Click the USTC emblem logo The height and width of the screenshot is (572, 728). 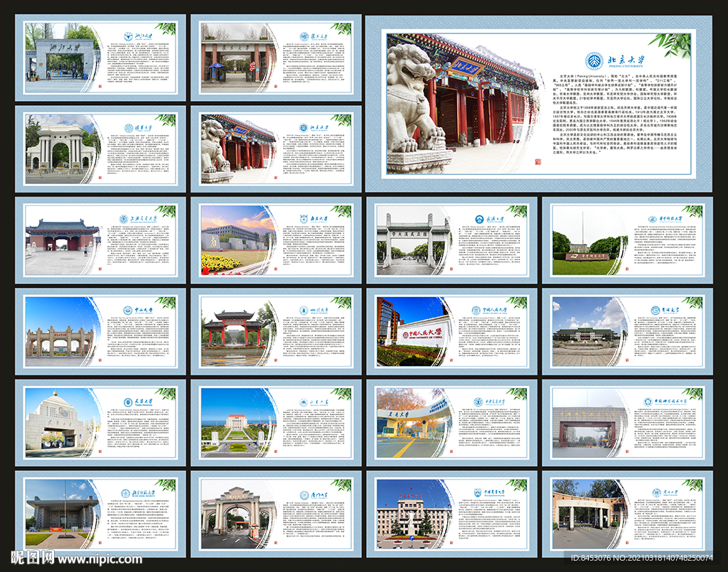648,401
